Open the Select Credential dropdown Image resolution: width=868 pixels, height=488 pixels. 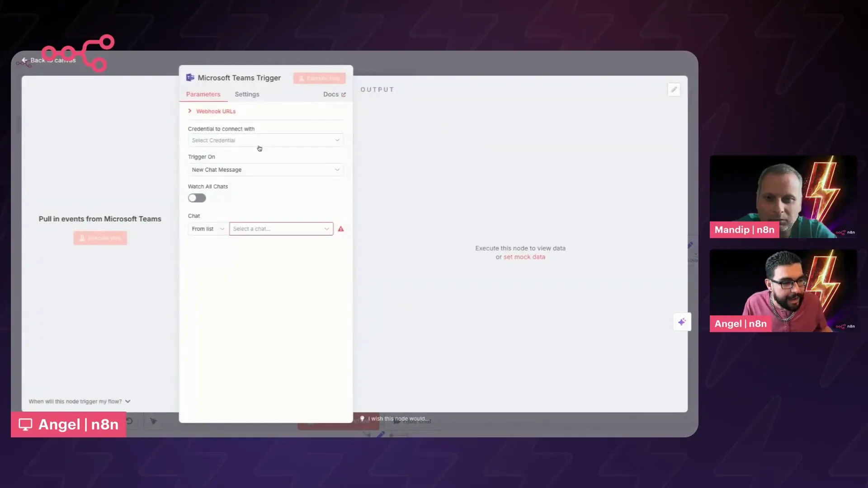265,141
